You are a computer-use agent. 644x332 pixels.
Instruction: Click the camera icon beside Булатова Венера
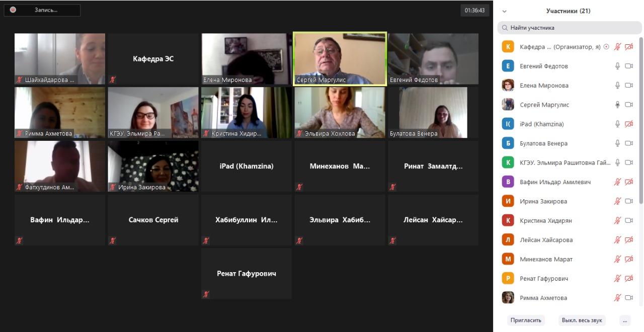pos(628,143)
